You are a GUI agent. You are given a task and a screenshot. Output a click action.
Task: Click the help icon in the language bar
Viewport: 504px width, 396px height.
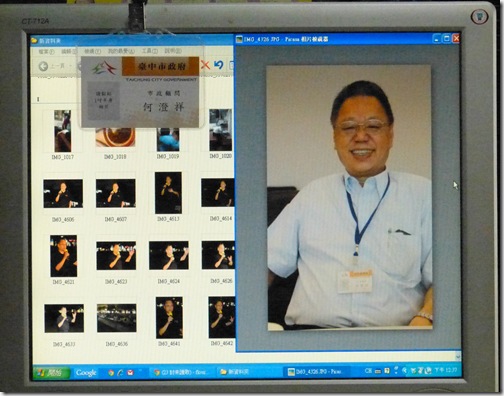387,370
